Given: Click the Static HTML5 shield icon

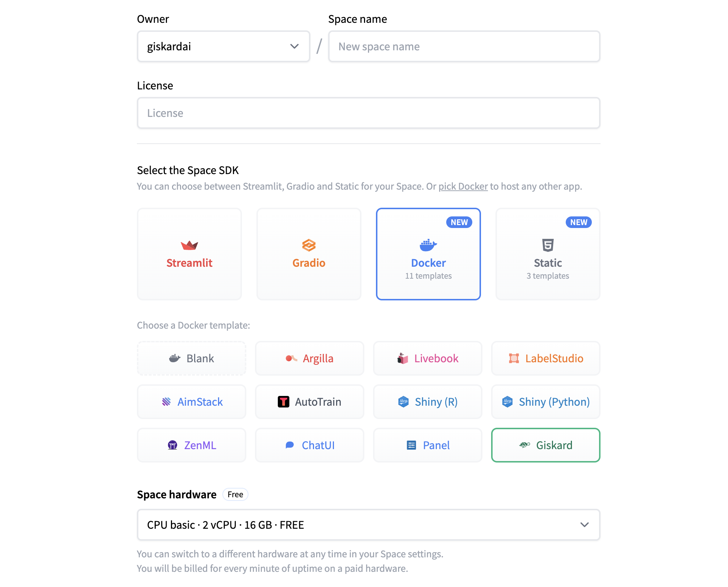Looking at the screenshot, I should [548, 245].
